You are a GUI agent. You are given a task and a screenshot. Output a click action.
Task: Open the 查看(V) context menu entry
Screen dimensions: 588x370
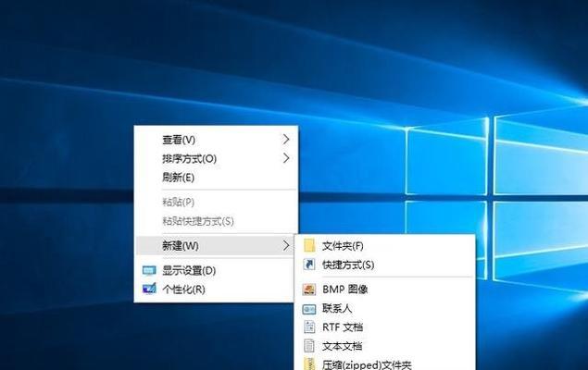point(216,140)
